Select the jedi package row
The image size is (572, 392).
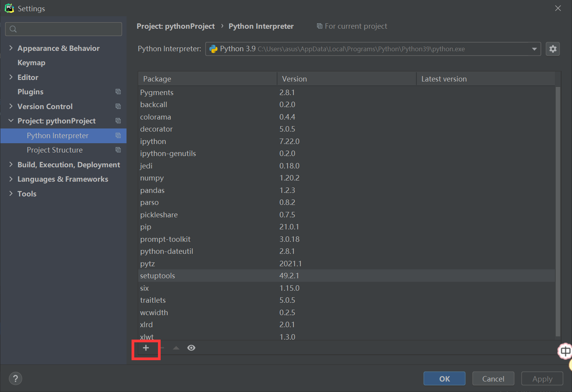pyautogui.click(x=347, y=166)
